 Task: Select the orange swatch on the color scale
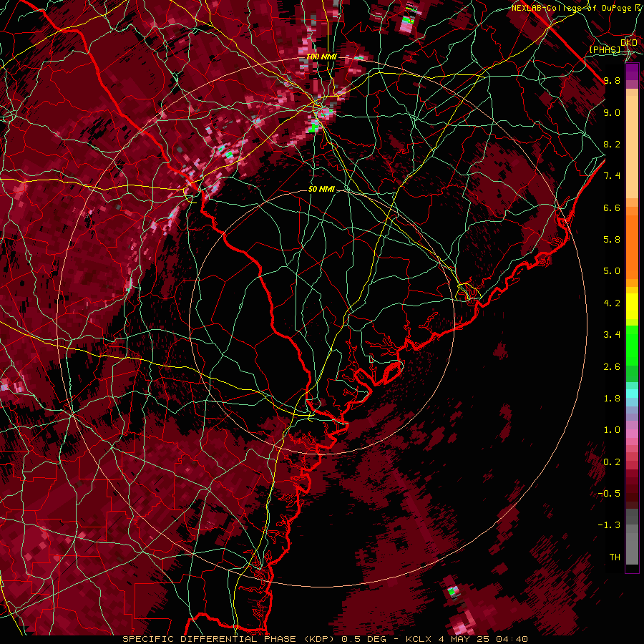tap(632, 247)
